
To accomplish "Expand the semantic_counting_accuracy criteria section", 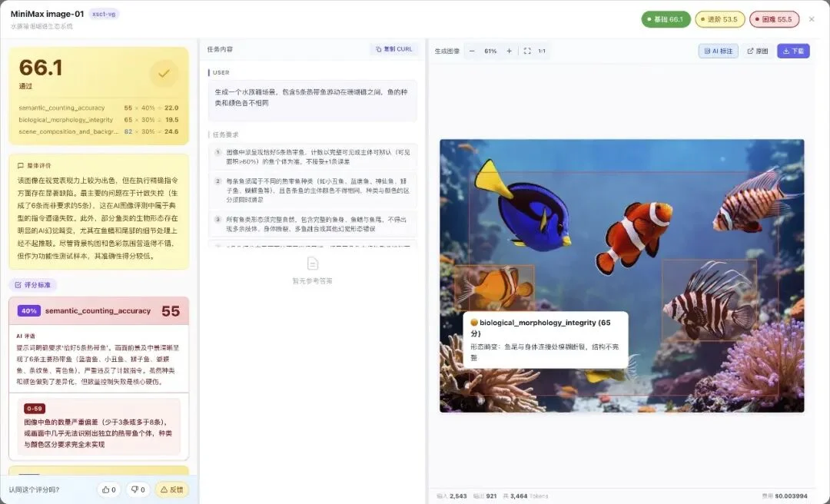I will point(98,310).
